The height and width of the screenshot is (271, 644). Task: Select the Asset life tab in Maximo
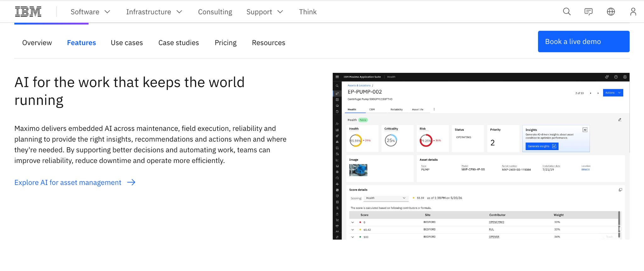pyautogui.click(x=418, y=110)
